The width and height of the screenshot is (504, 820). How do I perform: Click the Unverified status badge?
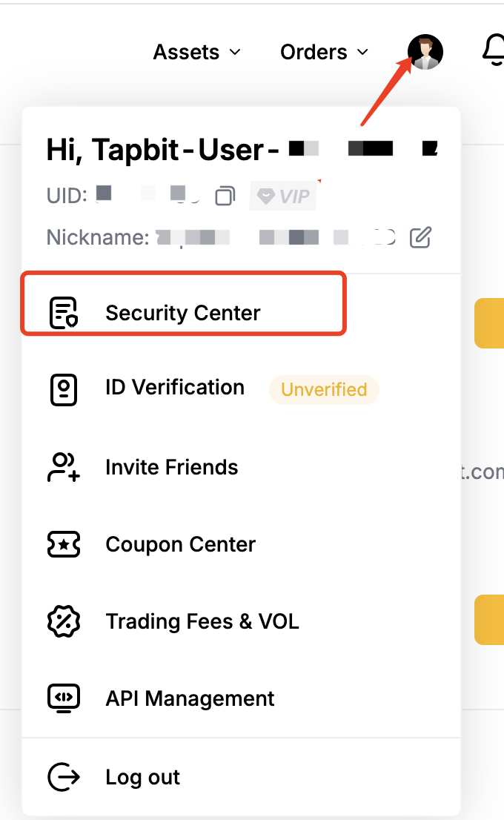[324, 390]
